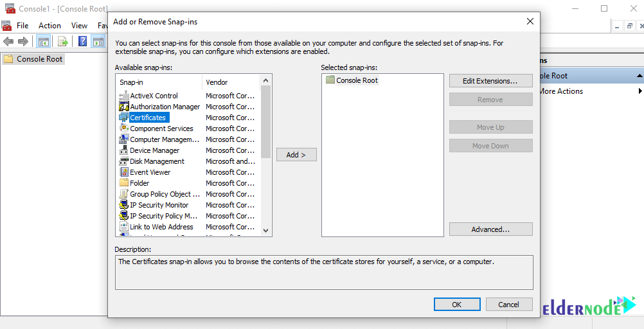
Task: Click the Back arrow in toolbar
Action: (x=8, y=41)
